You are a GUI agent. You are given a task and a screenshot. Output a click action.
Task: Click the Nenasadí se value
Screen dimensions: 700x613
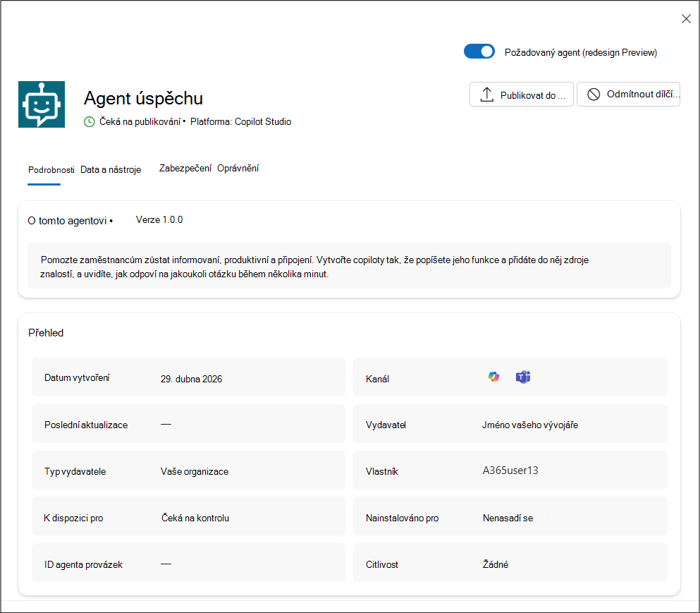click(x=508, y=518)
